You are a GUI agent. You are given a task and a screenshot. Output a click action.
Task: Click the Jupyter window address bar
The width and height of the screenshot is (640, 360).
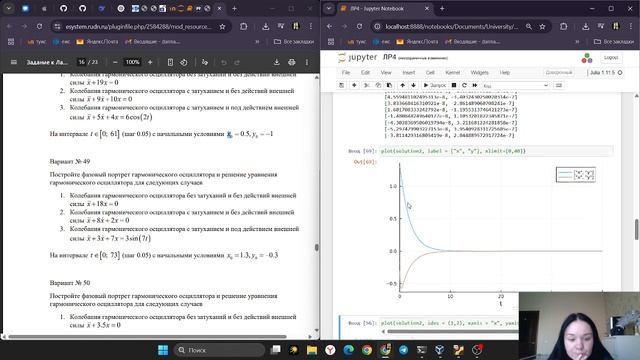(452, 26)
